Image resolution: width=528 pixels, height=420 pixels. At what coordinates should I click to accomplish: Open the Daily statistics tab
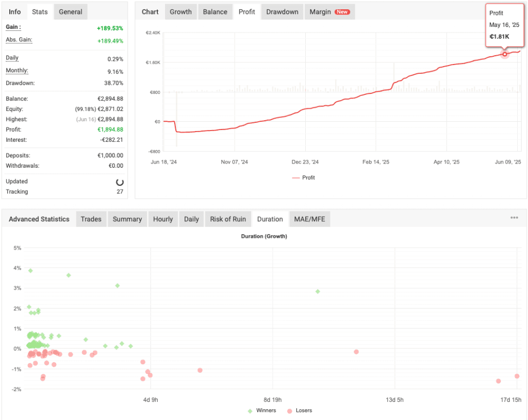pyautogui.click(x=191, y=219)
